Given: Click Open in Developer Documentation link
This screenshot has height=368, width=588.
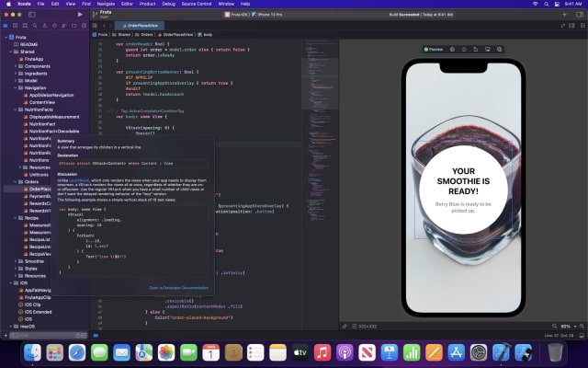Looking at the screenshot, I should click(179, 288).
